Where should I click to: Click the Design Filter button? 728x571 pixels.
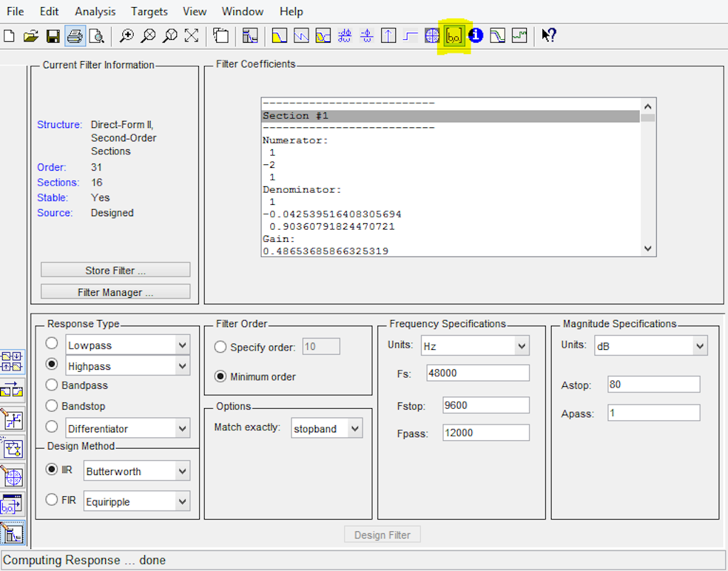pos(382,535)
